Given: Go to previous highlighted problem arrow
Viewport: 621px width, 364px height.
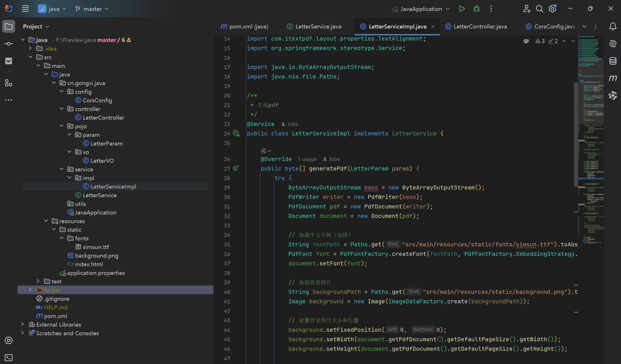Looking at the screenshot, I should click(564, 41).
